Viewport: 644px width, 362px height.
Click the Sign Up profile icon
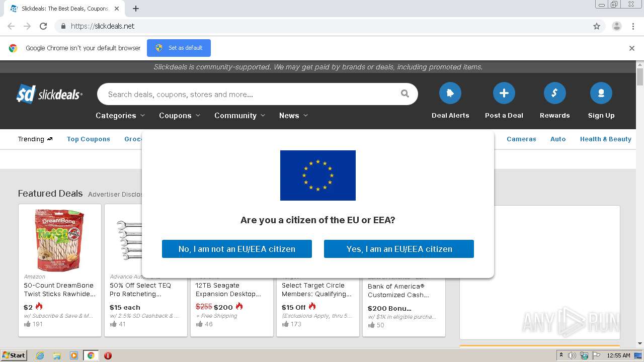point(601,93)
